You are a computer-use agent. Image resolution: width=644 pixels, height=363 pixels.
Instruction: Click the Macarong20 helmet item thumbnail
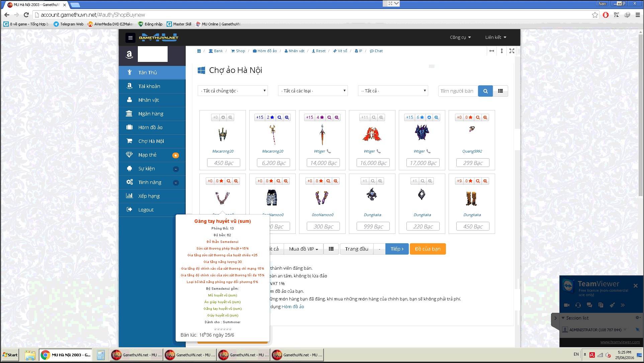tap(222, 134)
